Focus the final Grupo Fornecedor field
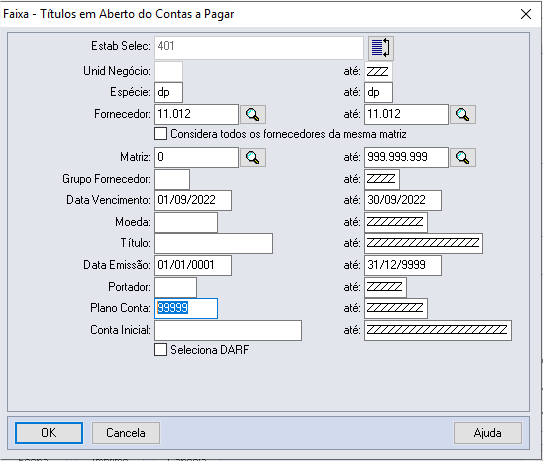Viewport: 543px width, 461px height. pyautogui.click(x=382, y=179)
